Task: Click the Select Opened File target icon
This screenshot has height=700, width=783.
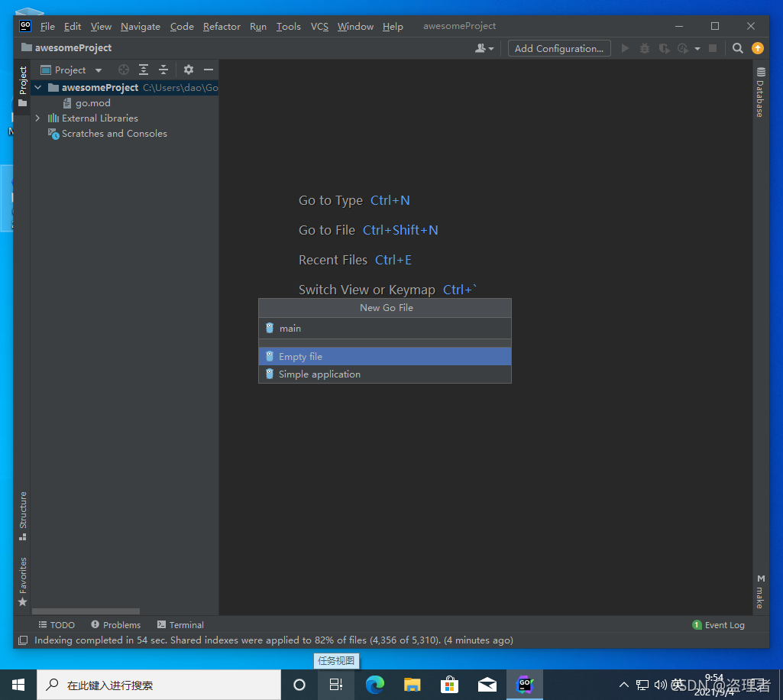Action: 123,70
